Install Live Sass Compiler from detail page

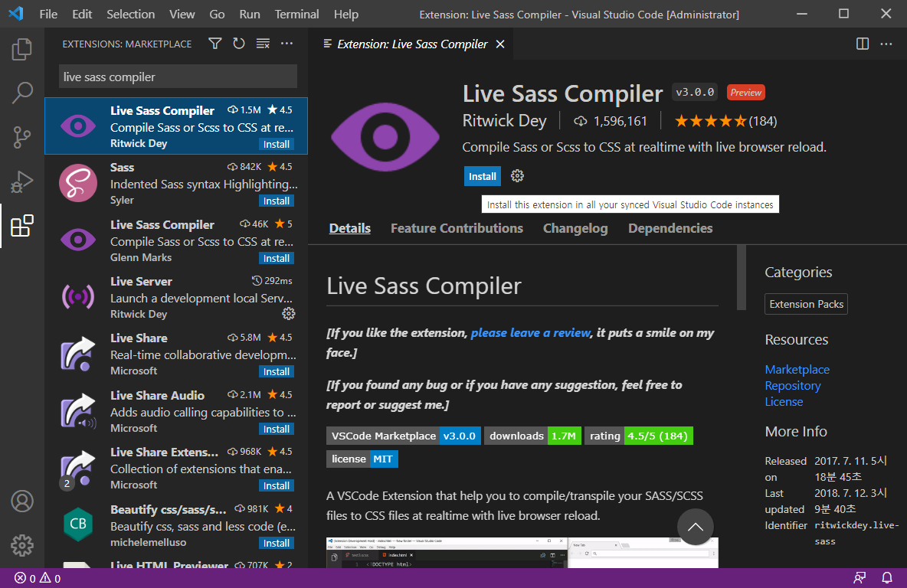(483, 176)
